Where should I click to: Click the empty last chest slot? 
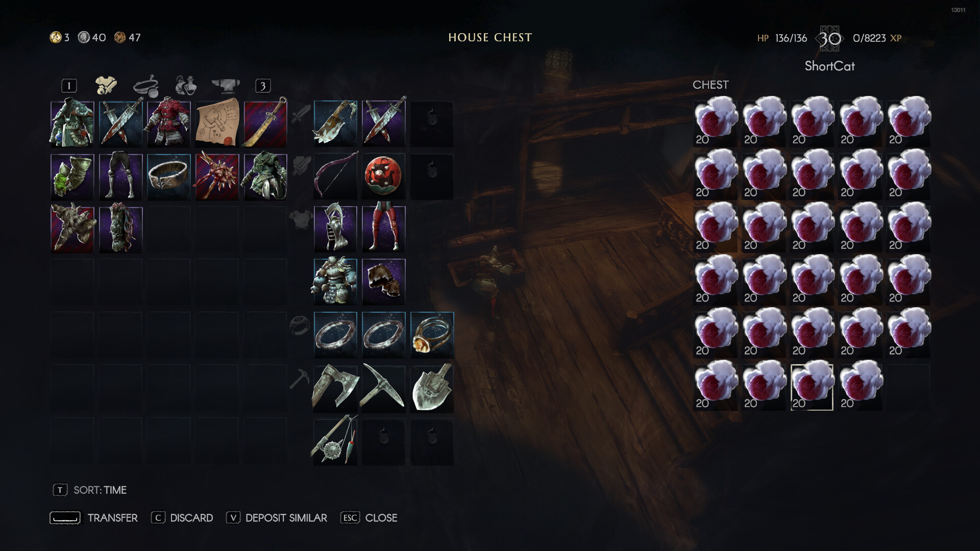click(908, 387)
